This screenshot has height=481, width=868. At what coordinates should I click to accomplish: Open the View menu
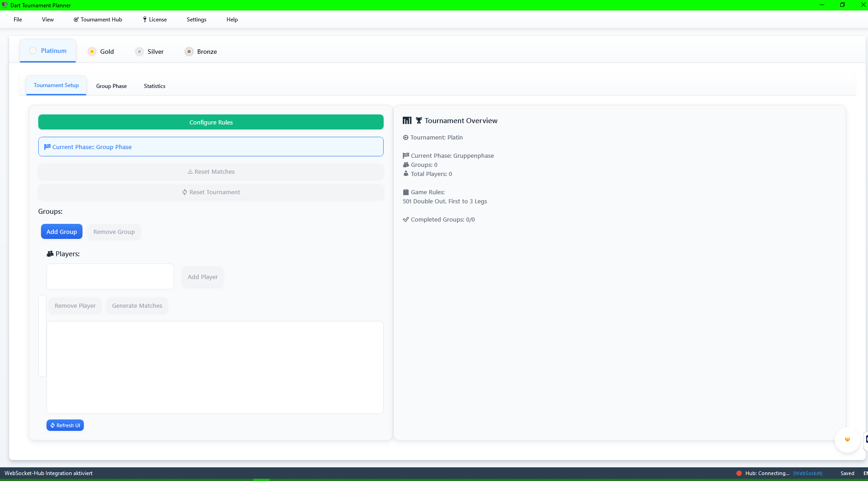click(48, 20)
